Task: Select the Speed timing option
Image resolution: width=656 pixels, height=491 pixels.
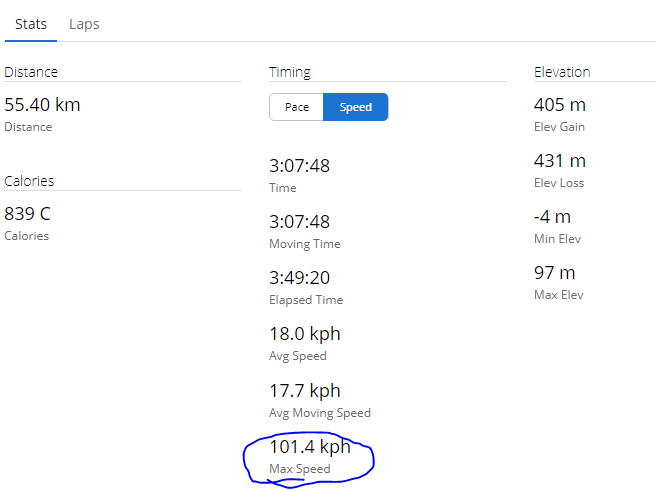Action: [356, 107]
